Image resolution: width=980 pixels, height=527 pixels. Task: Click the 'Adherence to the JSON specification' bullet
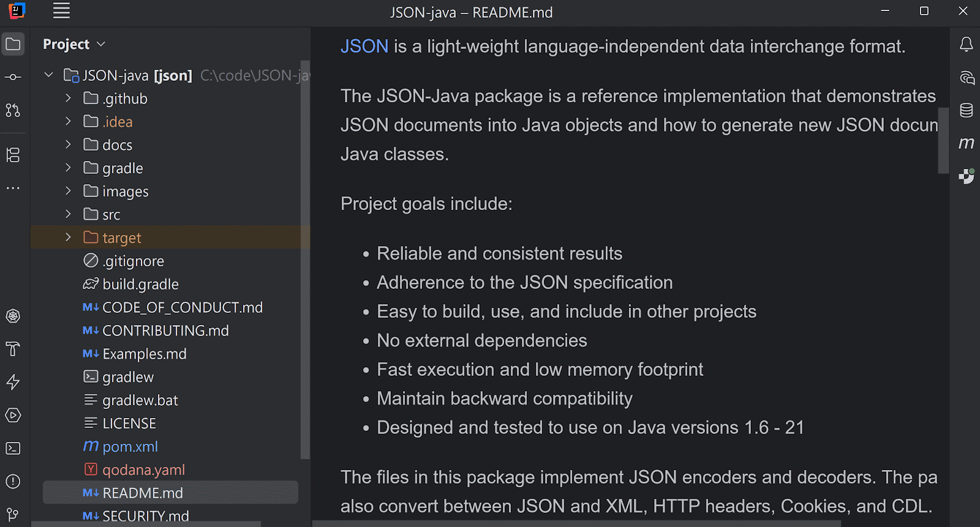click(525, 282)
